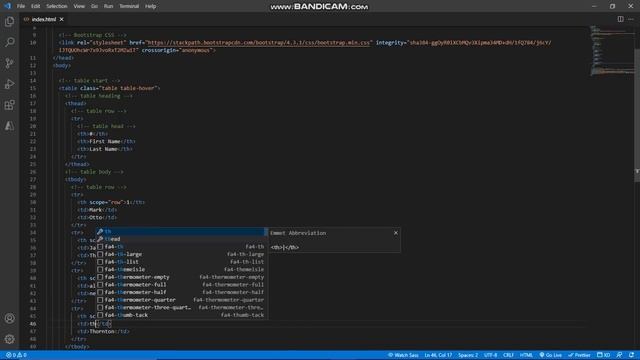Click line number 27 in gutter
640x360 pixels.
(33, 180)
